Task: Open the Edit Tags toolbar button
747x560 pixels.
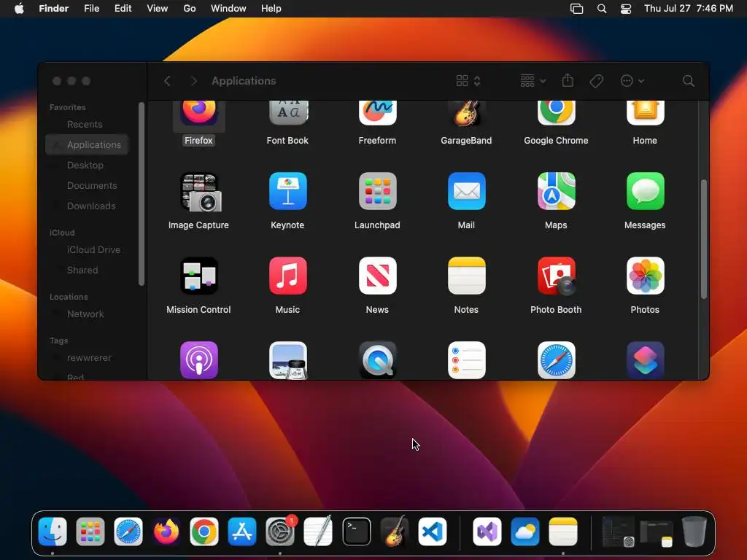Action: pos(596,81)
